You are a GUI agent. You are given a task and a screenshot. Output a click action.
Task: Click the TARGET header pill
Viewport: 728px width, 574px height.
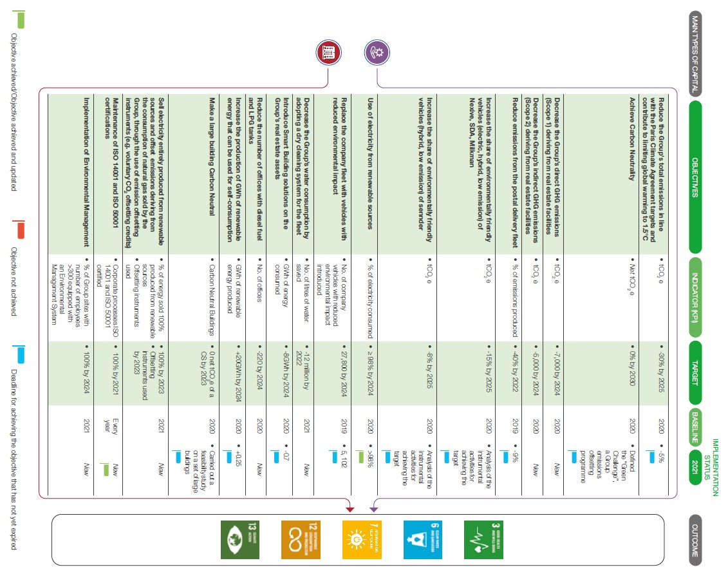tap(698, 372)
